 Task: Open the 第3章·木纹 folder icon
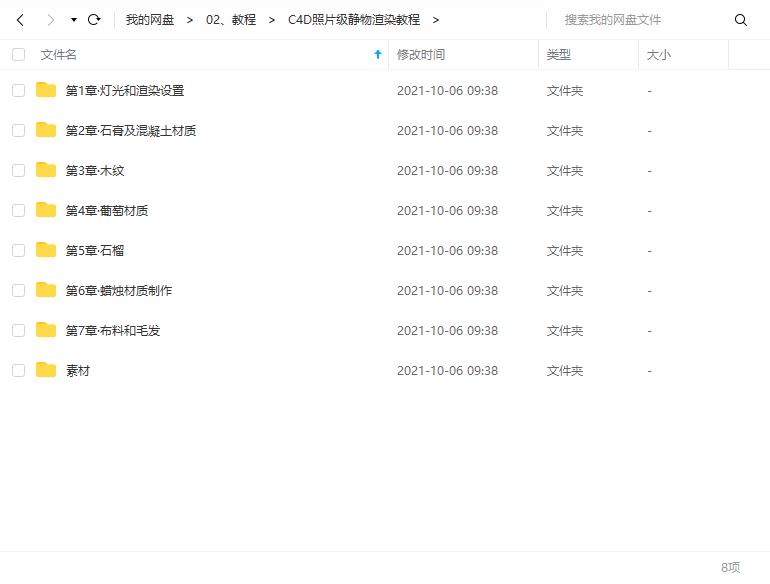[46, 170]
